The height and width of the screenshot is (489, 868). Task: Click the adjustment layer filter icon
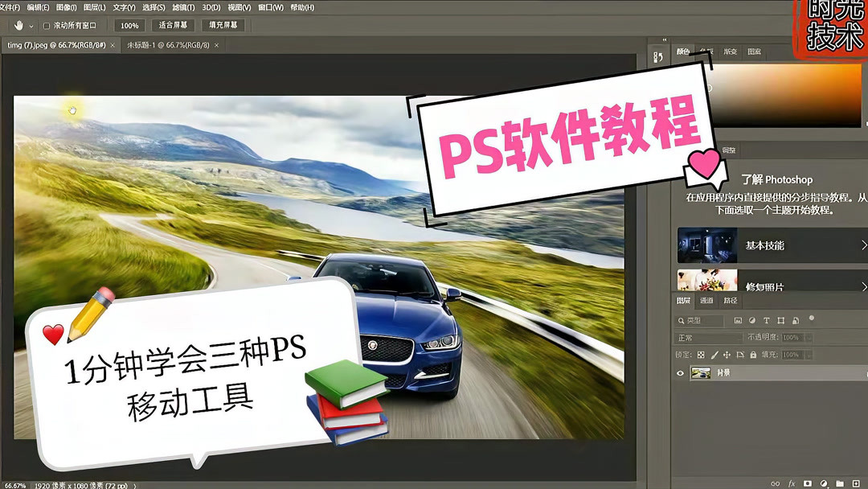click(751, 321)
